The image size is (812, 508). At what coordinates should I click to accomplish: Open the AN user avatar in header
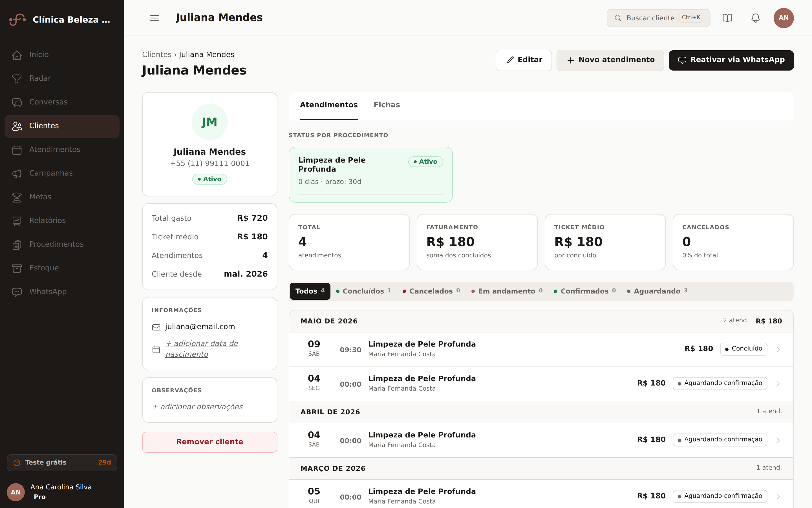(x=784, y=18)
